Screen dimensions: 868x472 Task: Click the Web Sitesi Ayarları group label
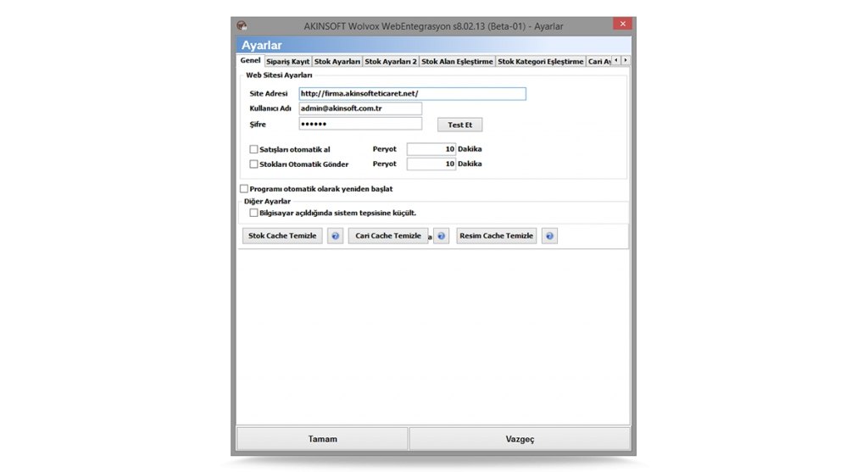(x=279, y=75)
